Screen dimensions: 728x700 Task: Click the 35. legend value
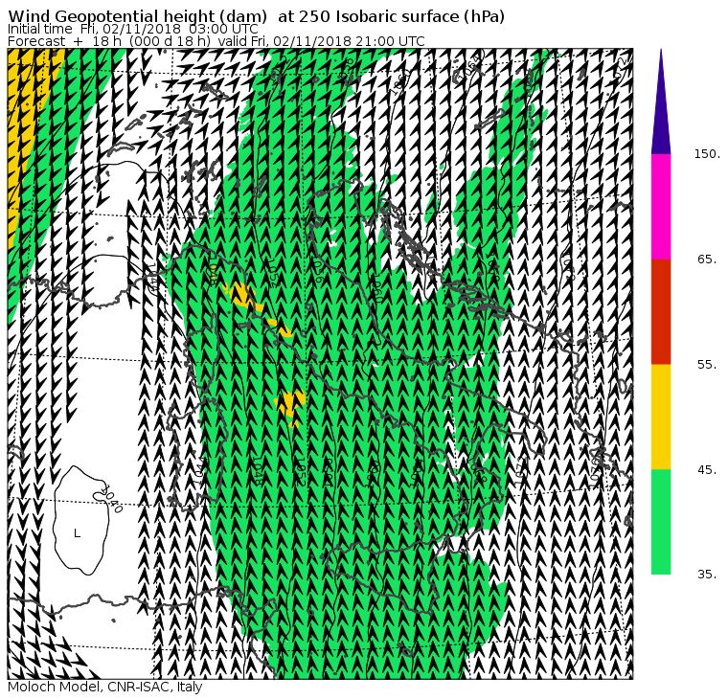[707, 575]
